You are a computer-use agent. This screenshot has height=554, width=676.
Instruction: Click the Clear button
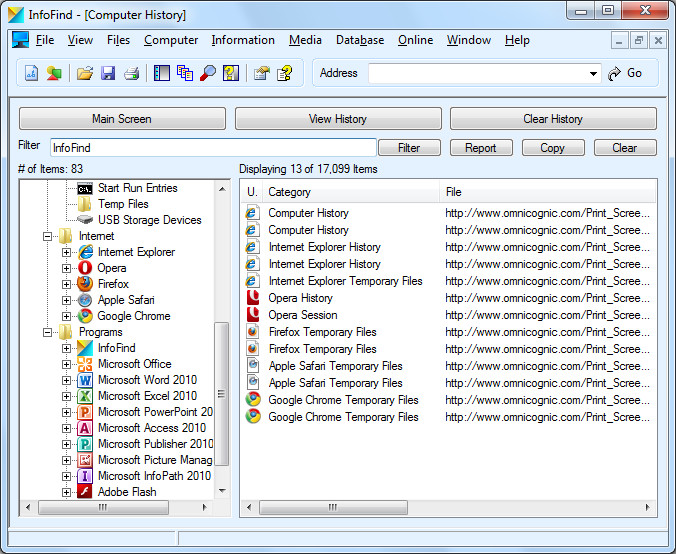click(x=625, y=148)
